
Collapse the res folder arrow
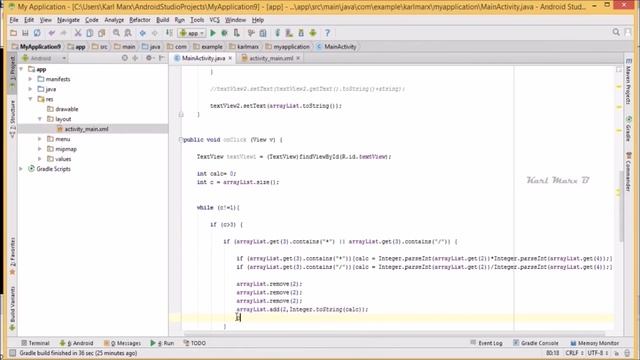point(31,99)
